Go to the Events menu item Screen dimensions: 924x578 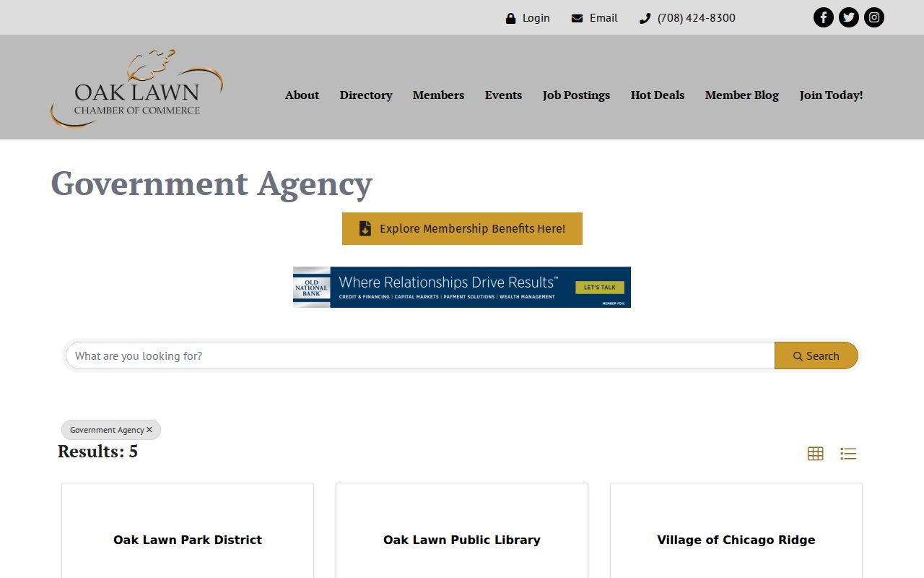(x=503, y=95)
